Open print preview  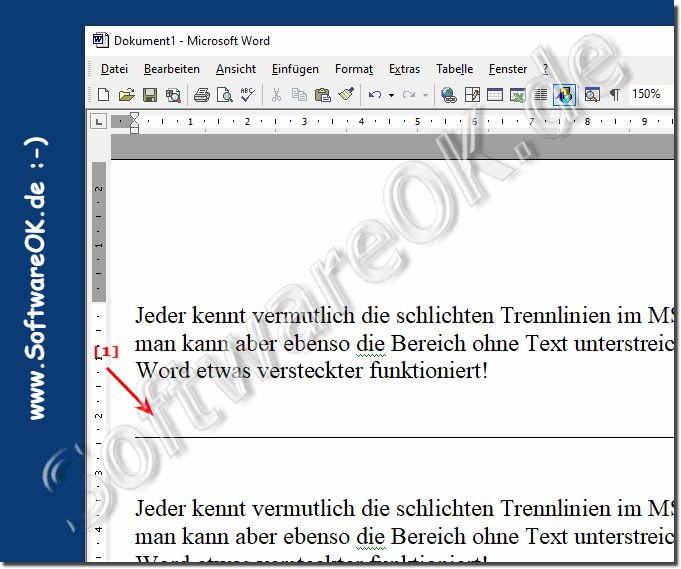click(x=225, y=94)
